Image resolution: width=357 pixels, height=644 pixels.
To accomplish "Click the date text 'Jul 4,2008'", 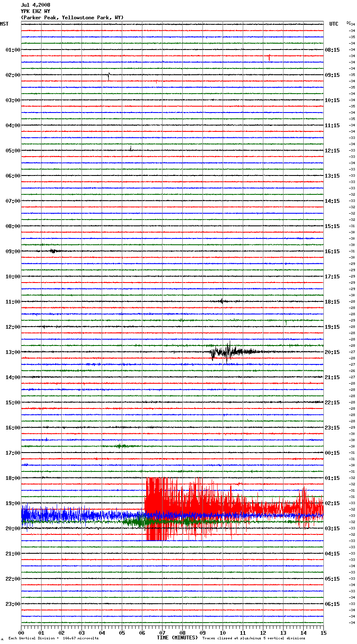I will [x=35, y=5].
